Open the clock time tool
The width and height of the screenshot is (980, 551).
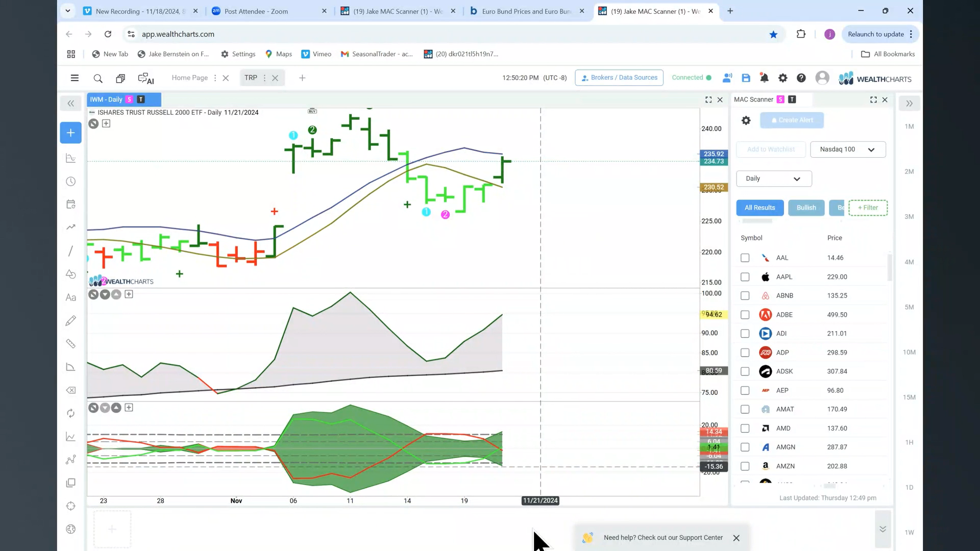[71, 182]
